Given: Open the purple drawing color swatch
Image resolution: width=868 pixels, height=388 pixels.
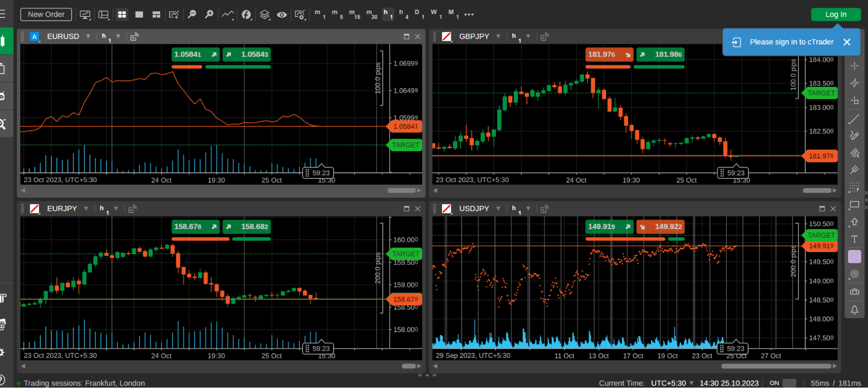Looking at the screenshot, I should (854, 256).
